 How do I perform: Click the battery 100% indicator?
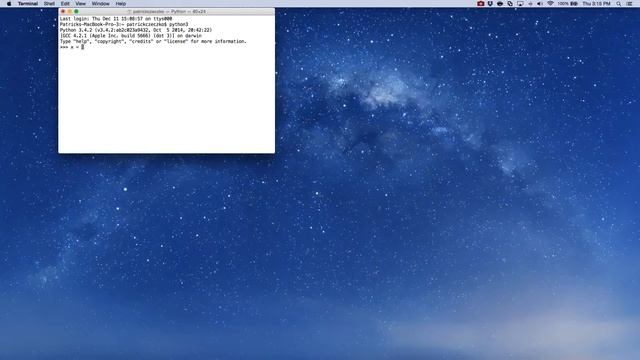click(x=568, y=4)
